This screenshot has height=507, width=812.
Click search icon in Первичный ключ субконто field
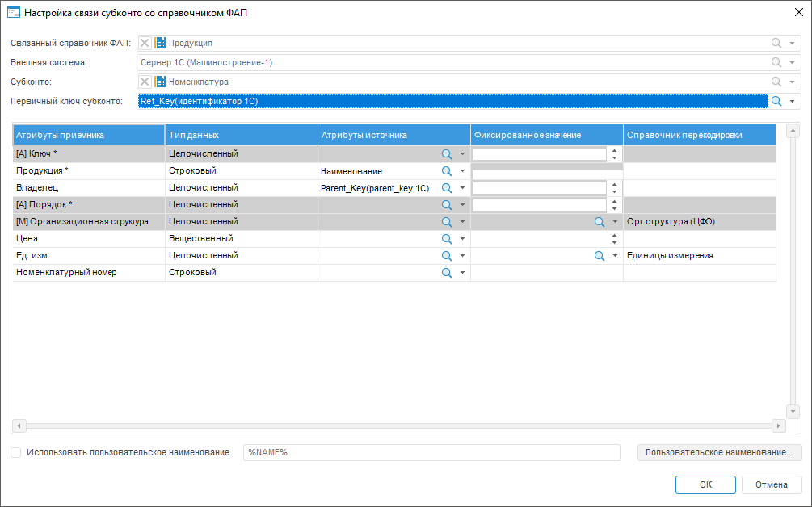pos(776,101)
